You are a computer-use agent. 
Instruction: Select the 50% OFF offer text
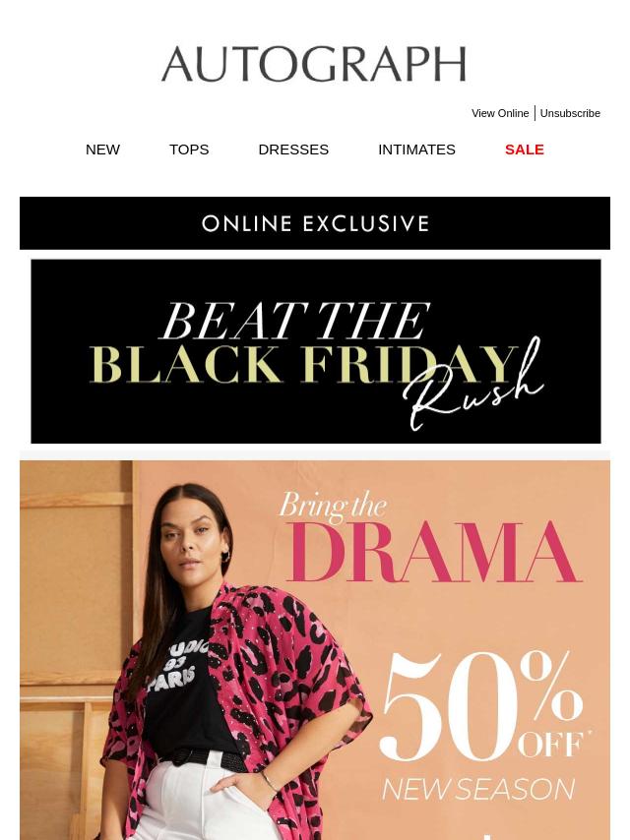481,705
